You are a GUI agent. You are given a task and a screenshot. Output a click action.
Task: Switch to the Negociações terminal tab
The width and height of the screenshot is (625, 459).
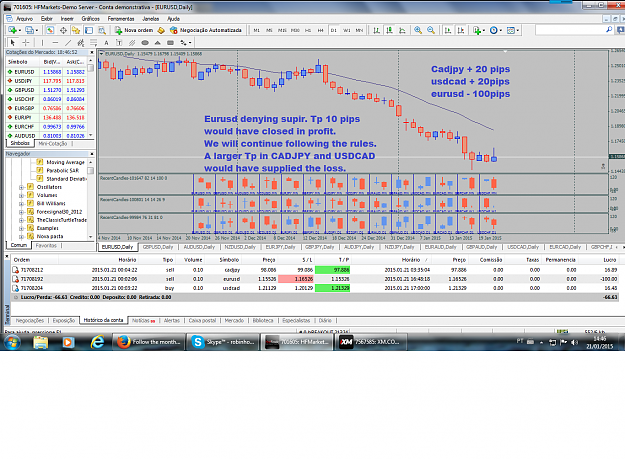click(x=29, y=320)
